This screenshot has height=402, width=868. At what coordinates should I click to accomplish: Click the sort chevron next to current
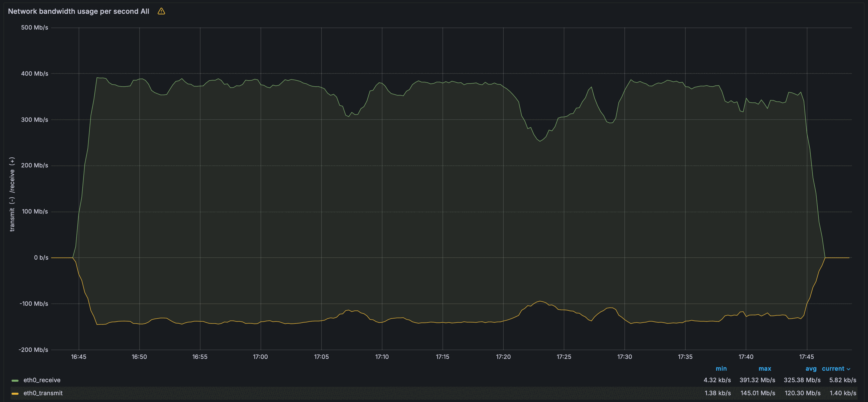pyautogui.click(x=848, y=369)
